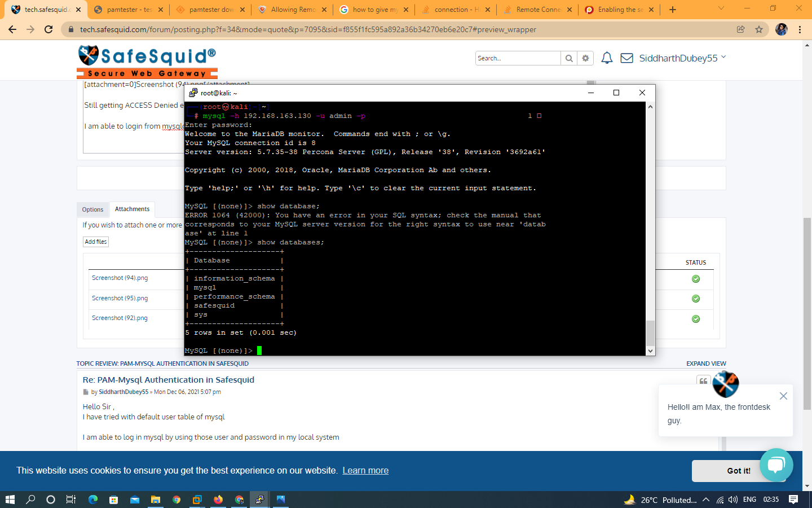Click the PuTTY terminal scrollbar thumb

tap(650, 333)
